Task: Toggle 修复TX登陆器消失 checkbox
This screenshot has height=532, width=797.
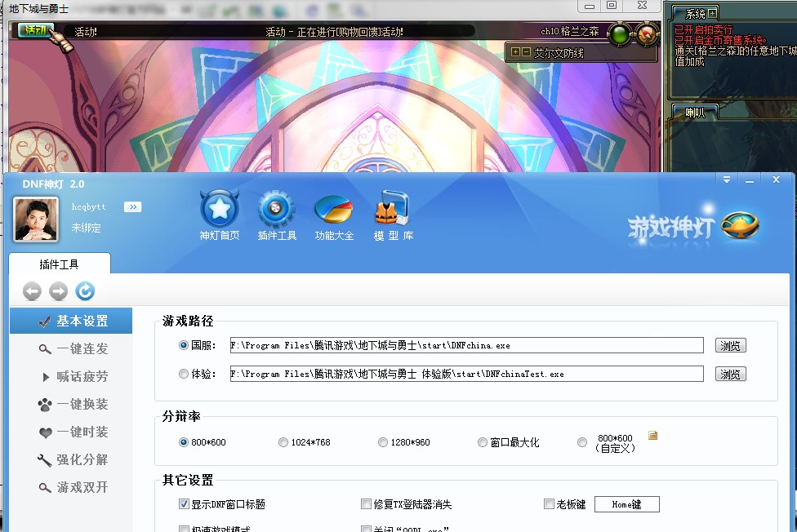Action: [x=366, y=503]
